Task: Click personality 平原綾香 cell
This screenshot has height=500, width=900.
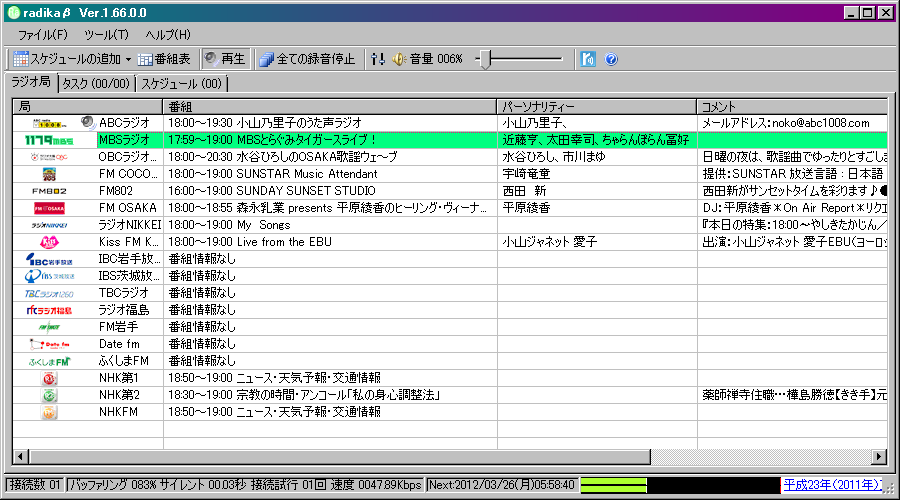Action: [x=597, y=208]
